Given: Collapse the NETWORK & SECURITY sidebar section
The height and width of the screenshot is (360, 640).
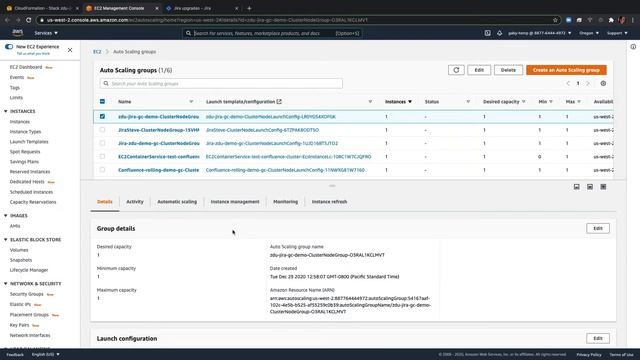Looking at the screenshot, I should 6,284.
